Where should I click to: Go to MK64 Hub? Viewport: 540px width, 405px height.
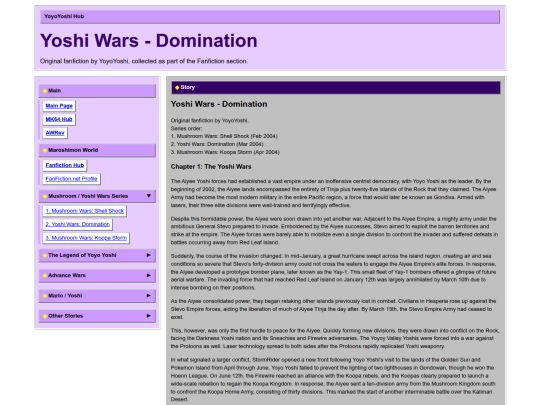click(59, 119)
